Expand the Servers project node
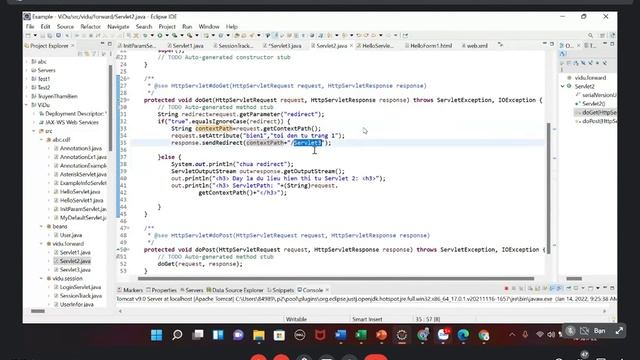This screenshot has width=640, height=360. pyautogui.click(x=27, y=70)
